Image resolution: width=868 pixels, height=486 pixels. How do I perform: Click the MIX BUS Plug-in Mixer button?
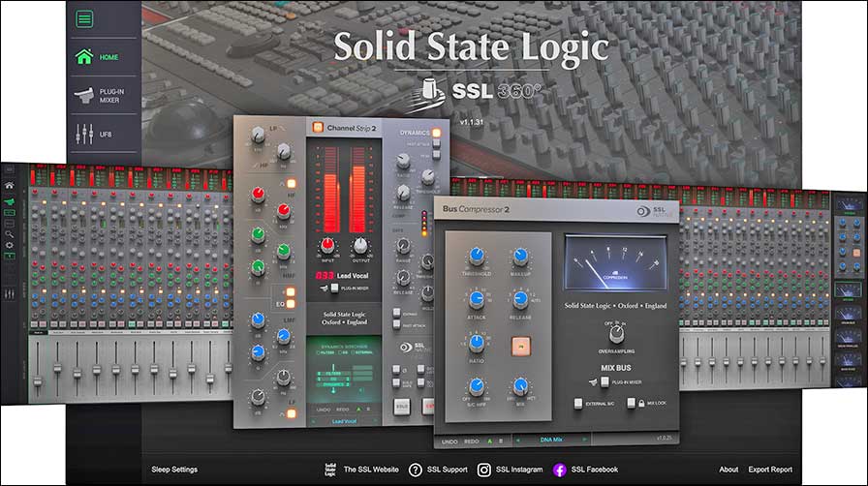click(605, 382)
